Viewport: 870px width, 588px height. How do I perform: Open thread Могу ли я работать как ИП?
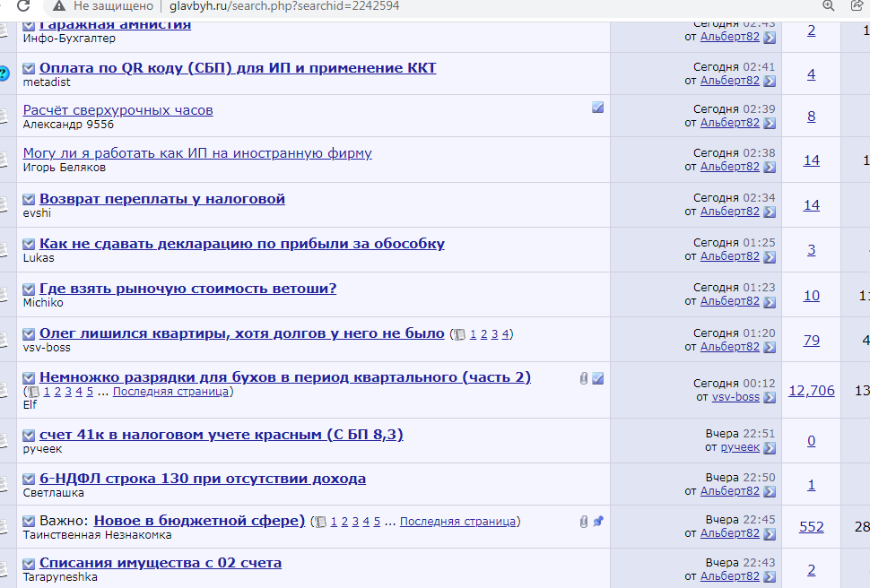click(197, 153)
